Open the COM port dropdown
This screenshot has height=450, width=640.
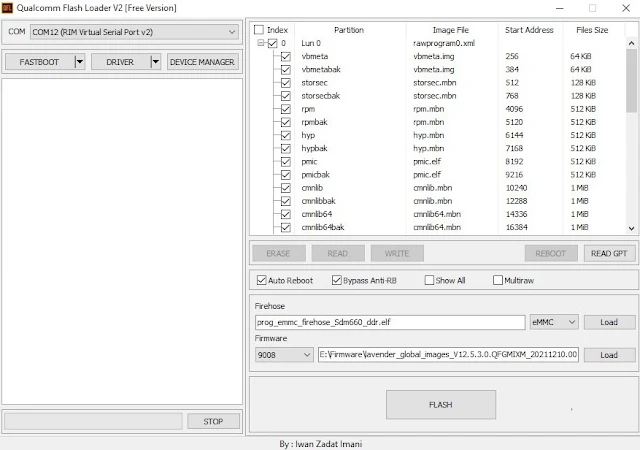134,32
